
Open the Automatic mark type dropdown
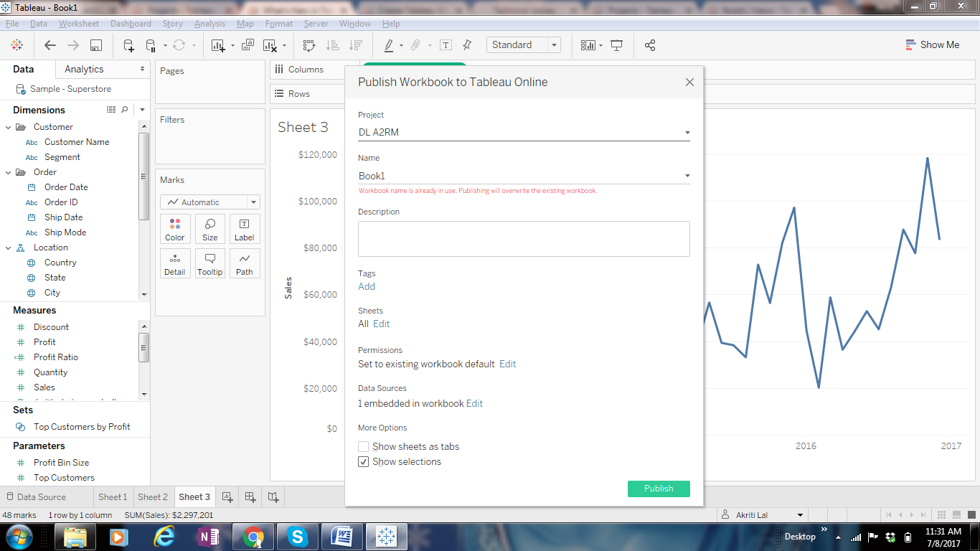(209, 202)
